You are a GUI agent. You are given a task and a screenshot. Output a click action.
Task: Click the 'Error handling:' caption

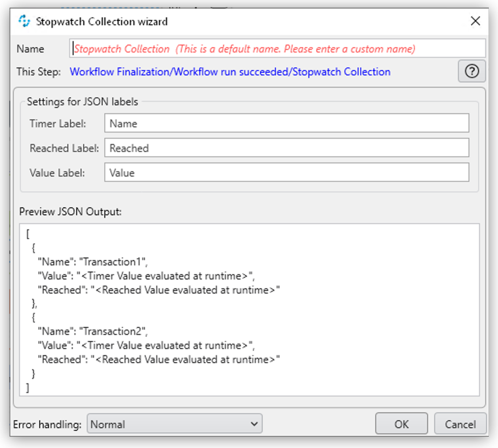pyautogui.click(x=47, y=425)
